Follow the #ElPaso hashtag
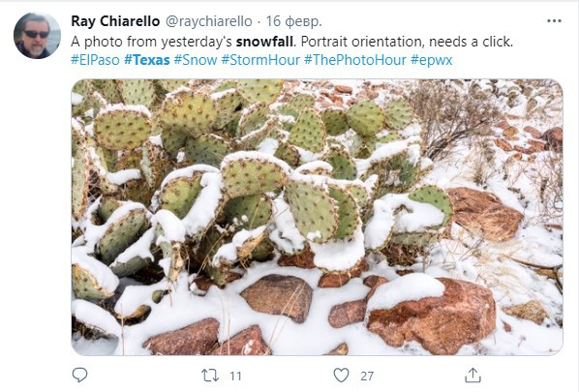The height and width of the screenshot is (392, 579). [x=95, y=60]
